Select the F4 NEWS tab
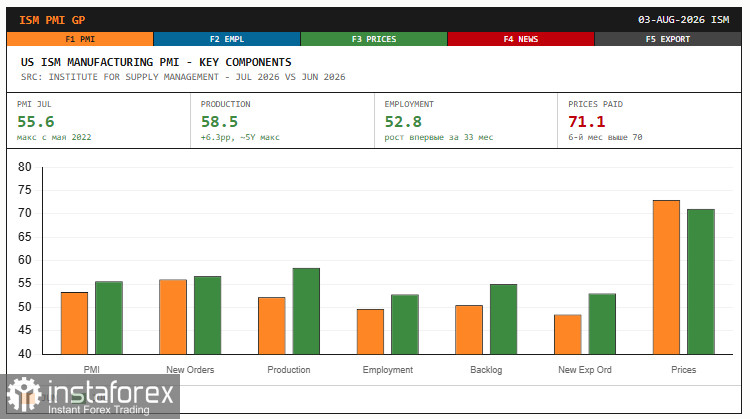The image size is (750, 419). point(520,39)
